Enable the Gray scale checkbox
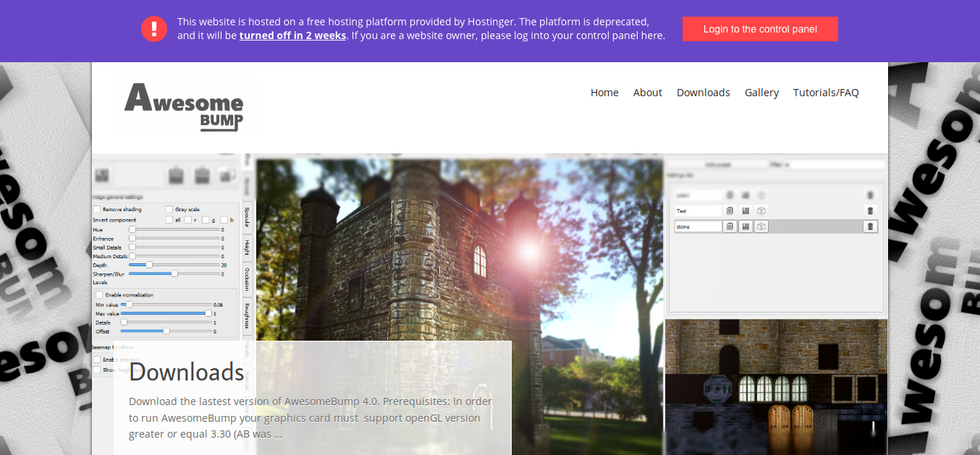The width and height of the screenshot is (980, 455). [168, 208]
